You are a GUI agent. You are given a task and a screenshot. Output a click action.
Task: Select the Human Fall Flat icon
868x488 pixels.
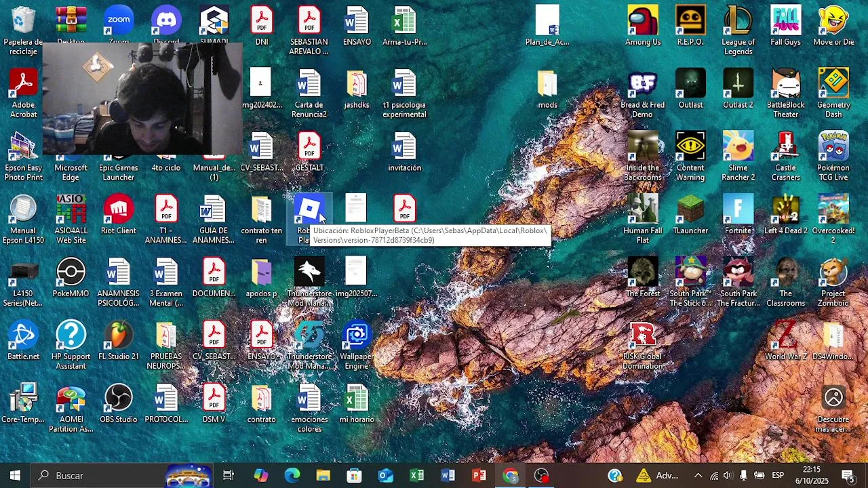(x=643, y=220)
